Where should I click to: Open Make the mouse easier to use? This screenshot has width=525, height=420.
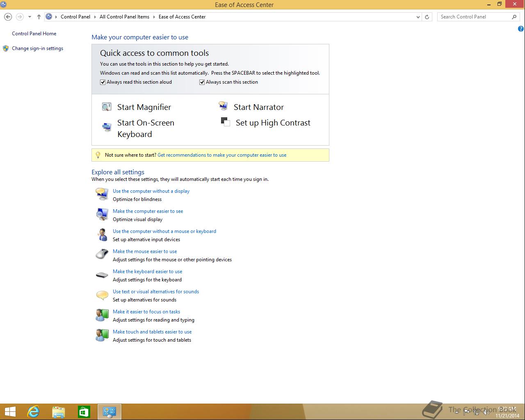[145, 251]
